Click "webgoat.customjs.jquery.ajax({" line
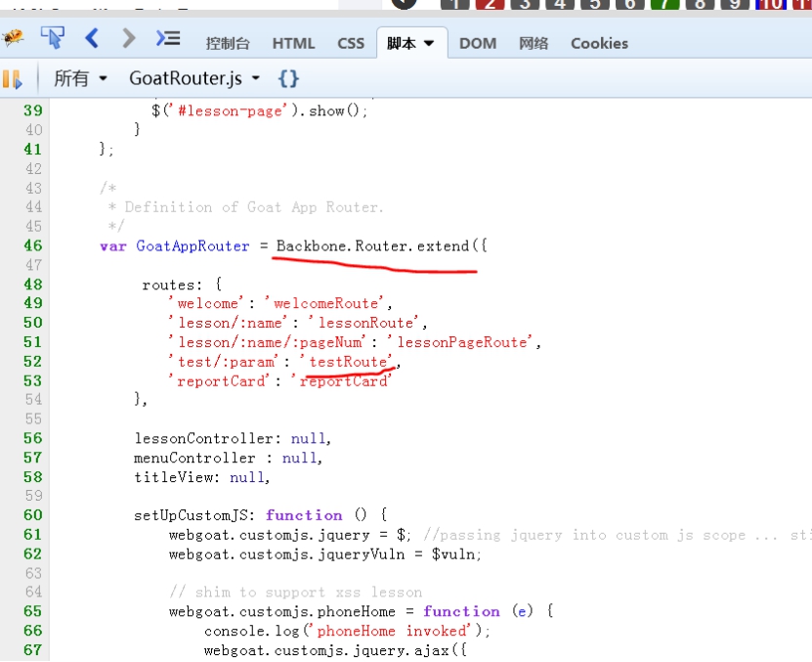Image resolution: width=812 pixels, height=662 pixels. tap(335, 650)
